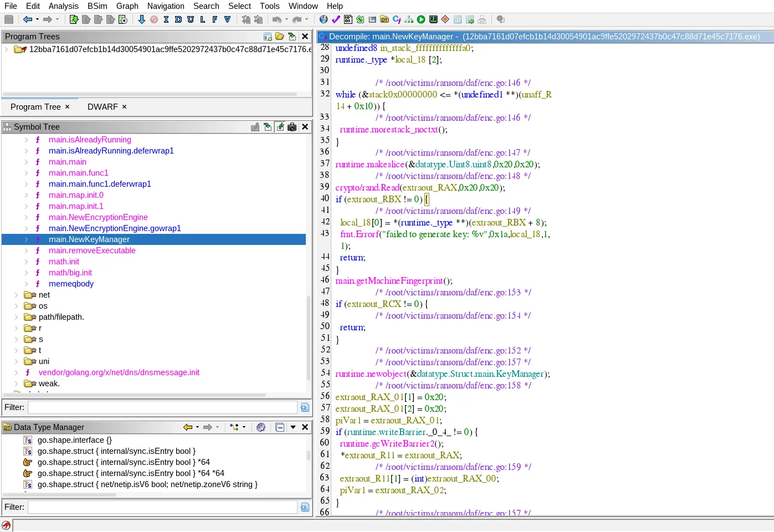
Task: Click runtime.makeslice call in decompiler
Action: [x=370, y=165]
